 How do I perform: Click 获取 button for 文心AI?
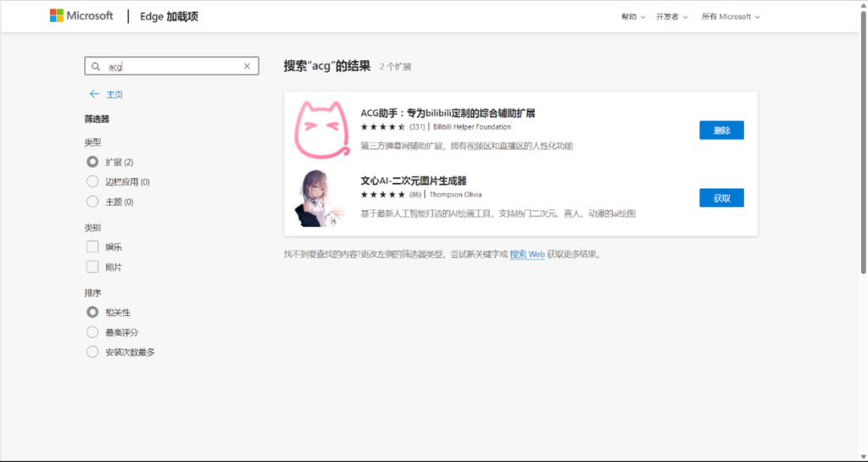(x=721, y=198)
